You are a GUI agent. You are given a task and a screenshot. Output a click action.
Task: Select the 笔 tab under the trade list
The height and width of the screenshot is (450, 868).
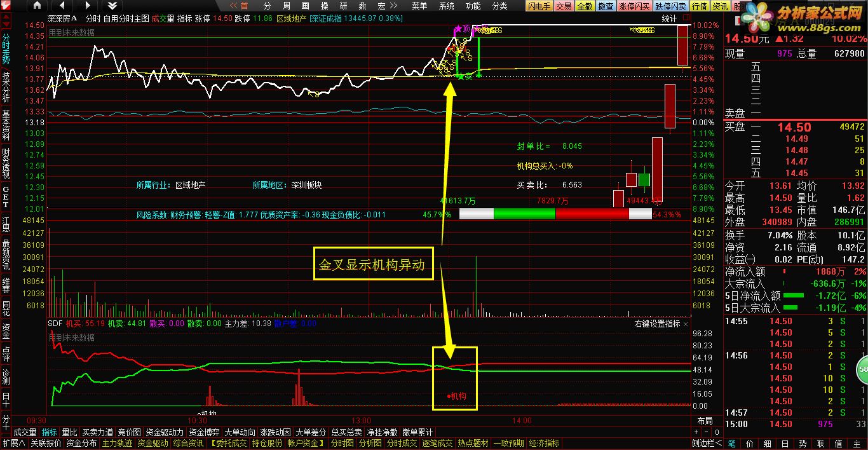(x=731, y=443)
